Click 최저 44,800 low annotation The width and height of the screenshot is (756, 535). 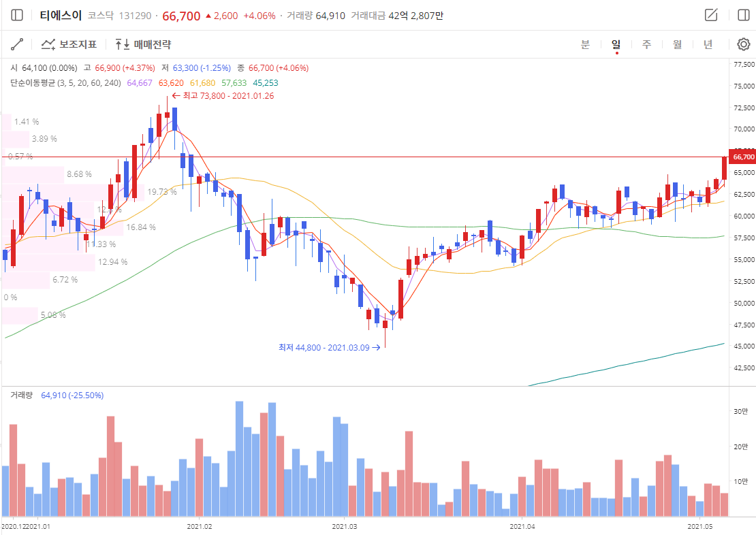[330, 348]
